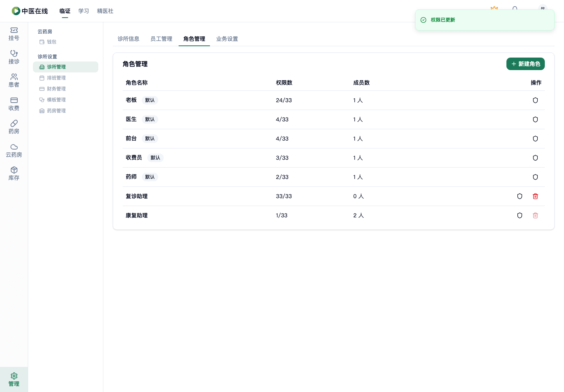Click the 默认 badge beside 收费员
Viewport: 564px width, 392px height.
point(155,158)
